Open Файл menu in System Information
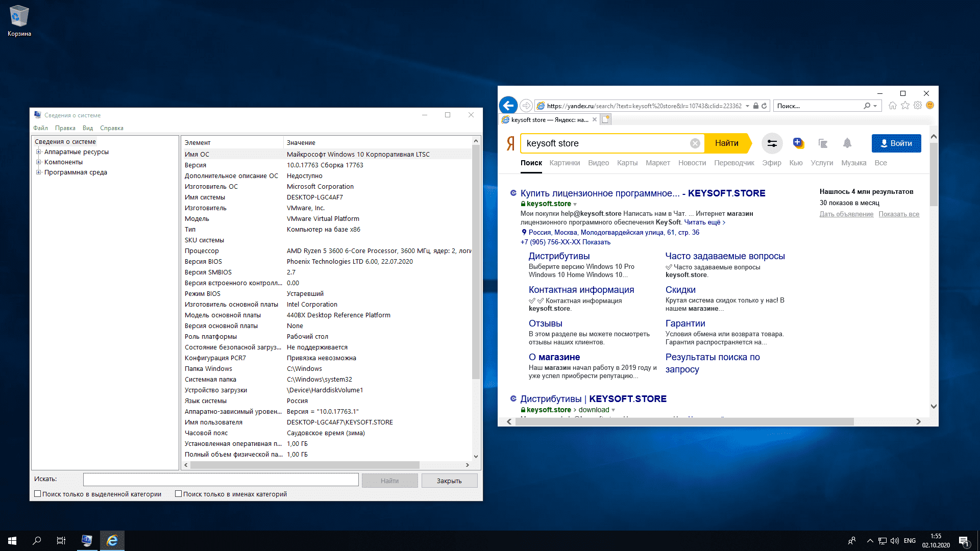 point(40,128)
